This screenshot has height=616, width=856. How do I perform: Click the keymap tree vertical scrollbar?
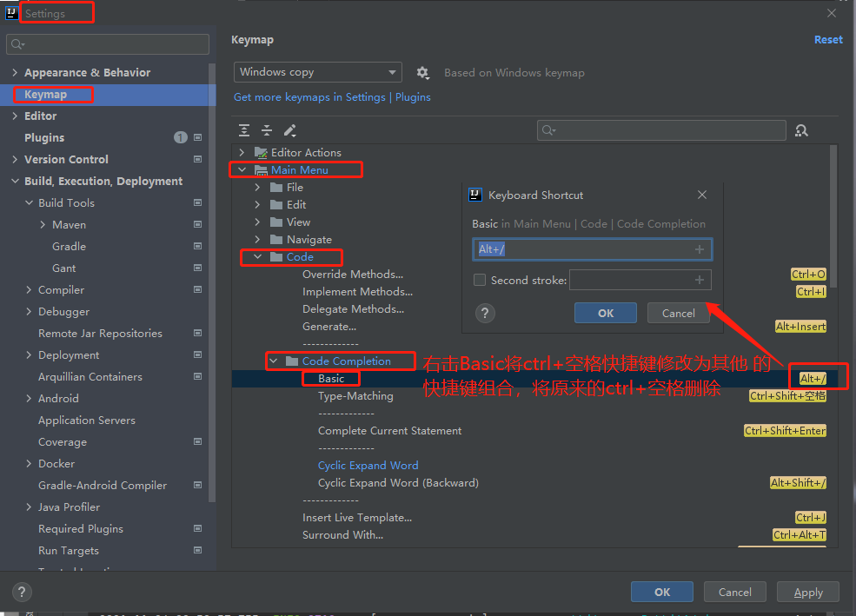tap(833, 216)
